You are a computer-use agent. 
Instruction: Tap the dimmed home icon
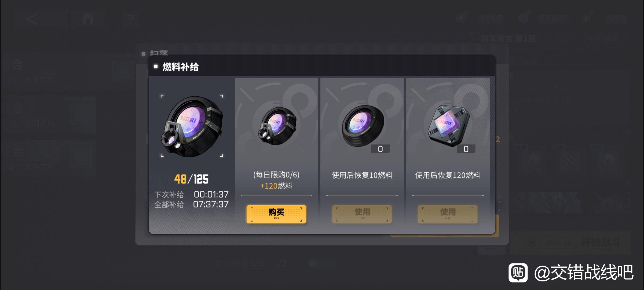pyautogui.click(x=88, y=19)
